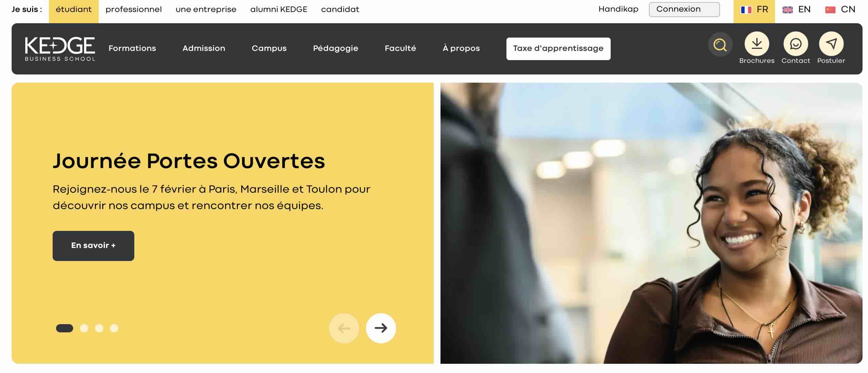Click the En savoir + button
This screenshot has width=868, height=373.
click(93, 246)
